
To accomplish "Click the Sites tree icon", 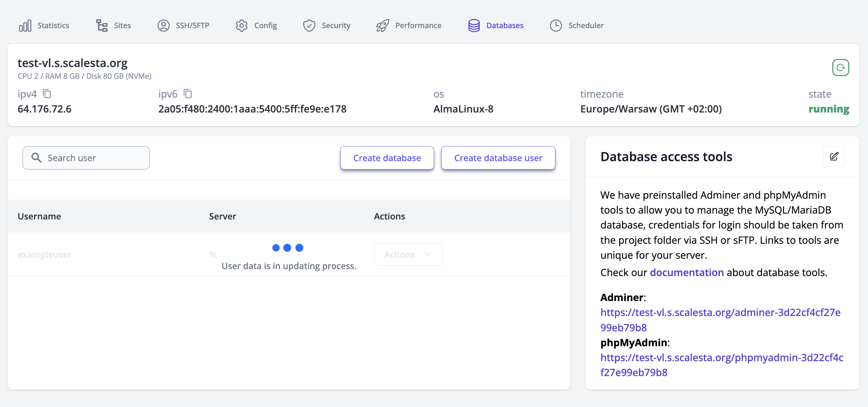I will [x=102, y=25].
